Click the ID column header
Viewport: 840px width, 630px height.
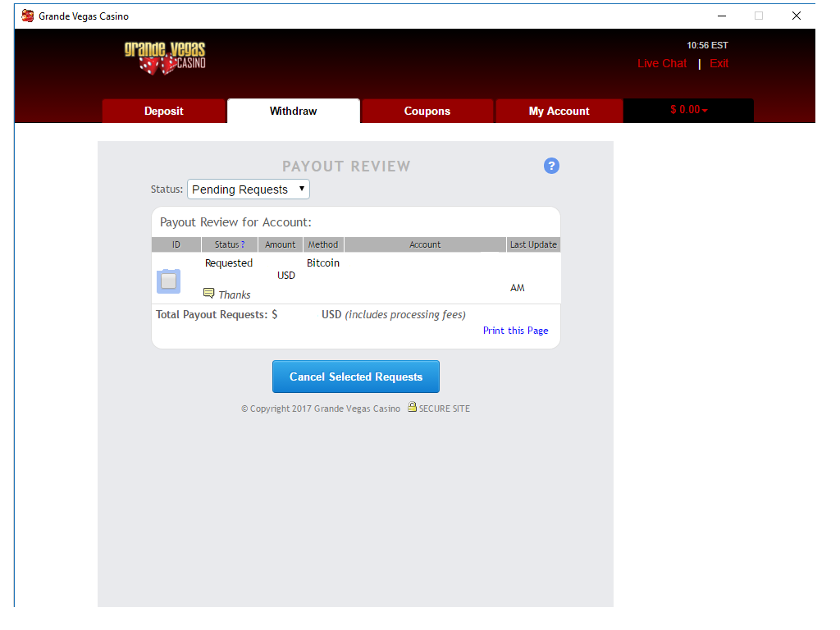pos(176,244)
